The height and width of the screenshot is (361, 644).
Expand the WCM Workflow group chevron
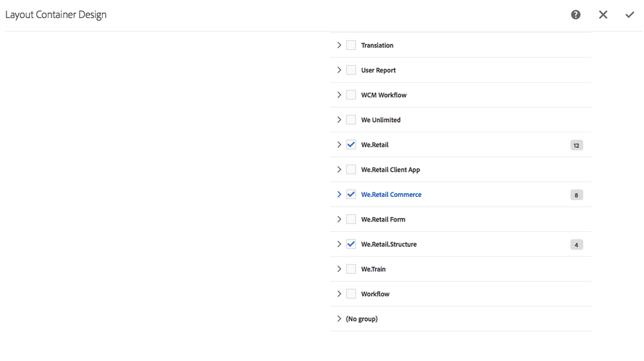(339, 95)
